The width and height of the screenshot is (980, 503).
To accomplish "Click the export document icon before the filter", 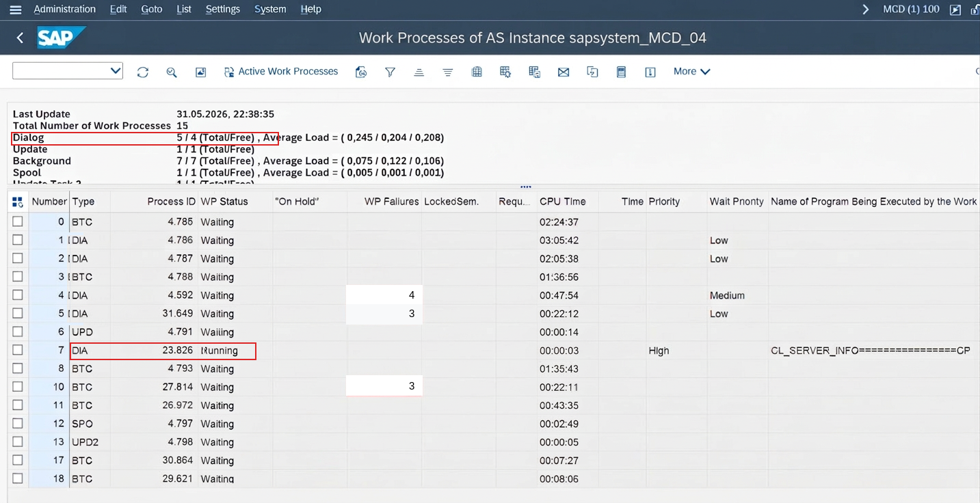I will tap(361, 72).
